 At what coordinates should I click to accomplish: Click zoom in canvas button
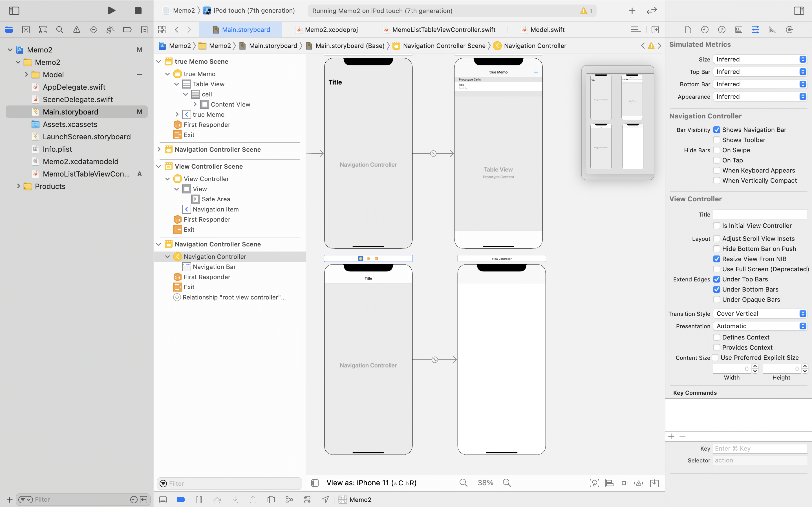(507, 482)
